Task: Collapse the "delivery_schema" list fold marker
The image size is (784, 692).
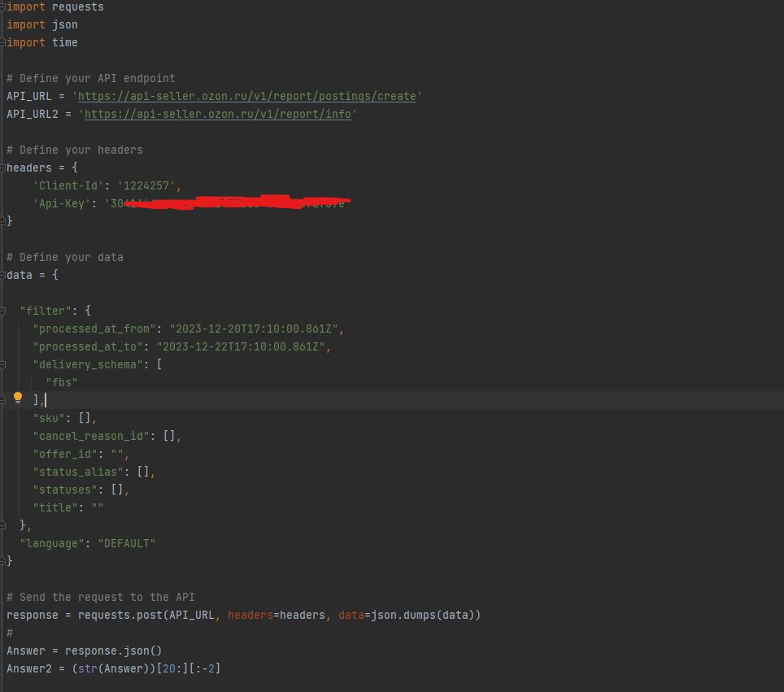Action: pyautogui.click(x=2, y=365)
